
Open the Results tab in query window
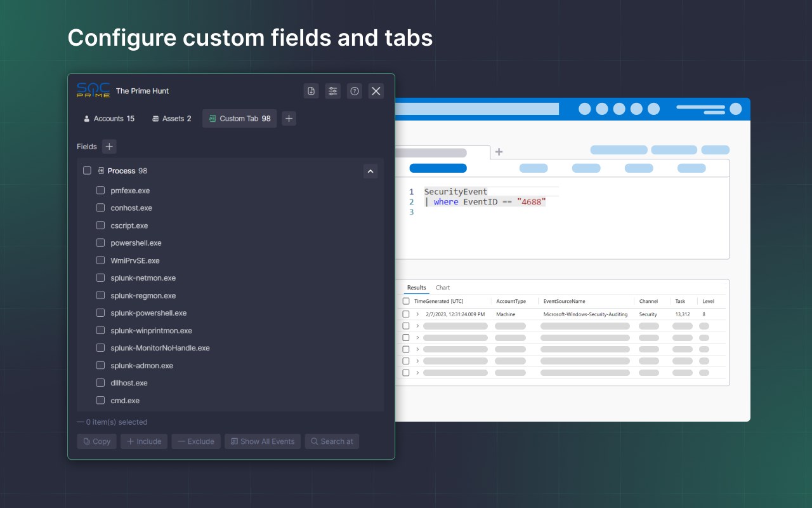click(417, 288)
